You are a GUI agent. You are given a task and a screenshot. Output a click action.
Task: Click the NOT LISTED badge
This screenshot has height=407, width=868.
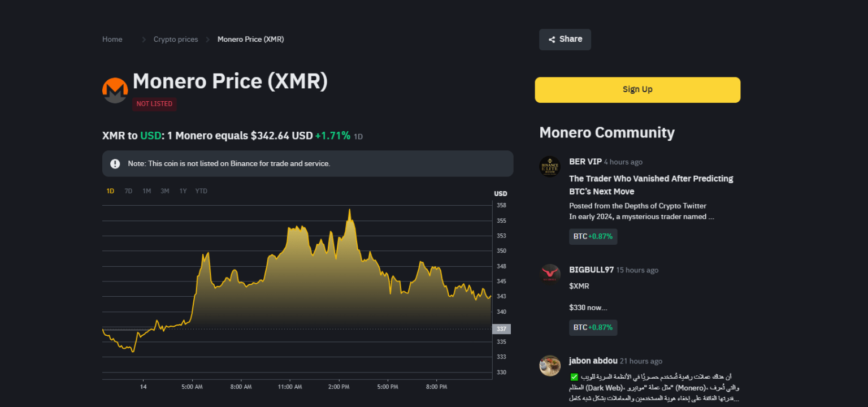tap(154, 104)
